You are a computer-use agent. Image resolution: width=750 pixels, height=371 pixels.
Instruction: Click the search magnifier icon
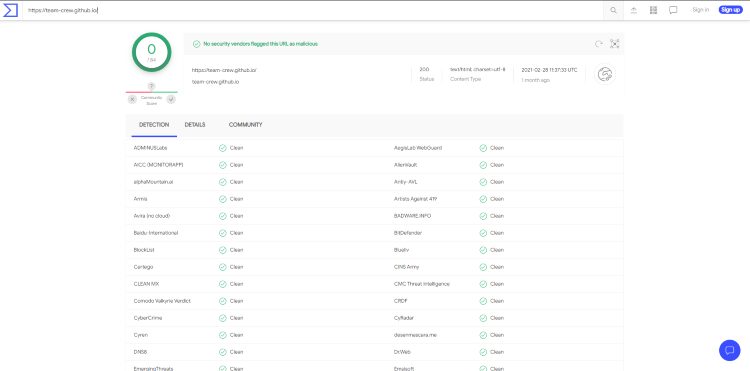tap(613, 10)
